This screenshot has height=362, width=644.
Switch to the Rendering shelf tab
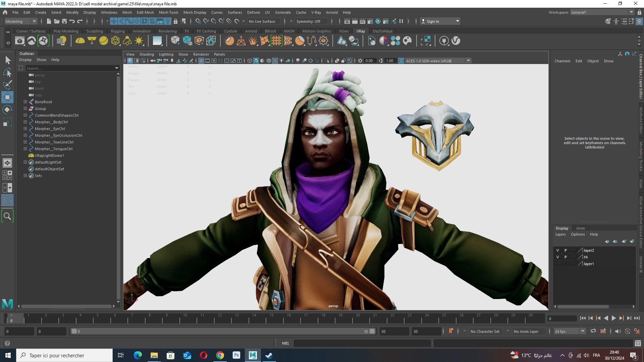coord(167,31)
